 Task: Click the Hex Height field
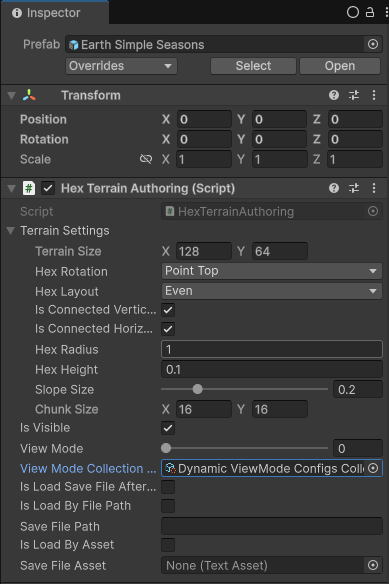click(272, 369)
